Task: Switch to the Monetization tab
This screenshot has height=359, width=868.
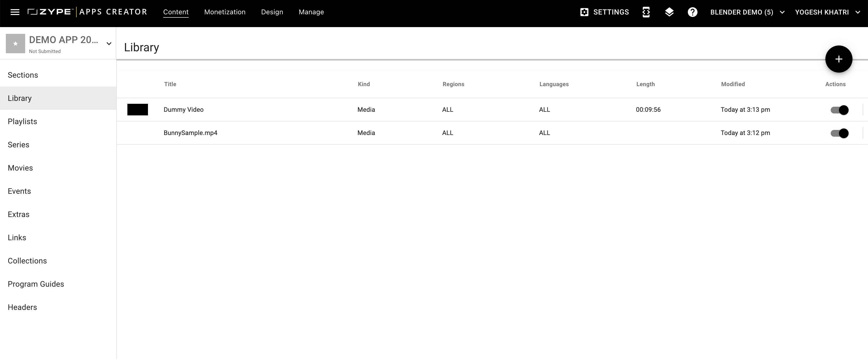Action: pos(225,12)
